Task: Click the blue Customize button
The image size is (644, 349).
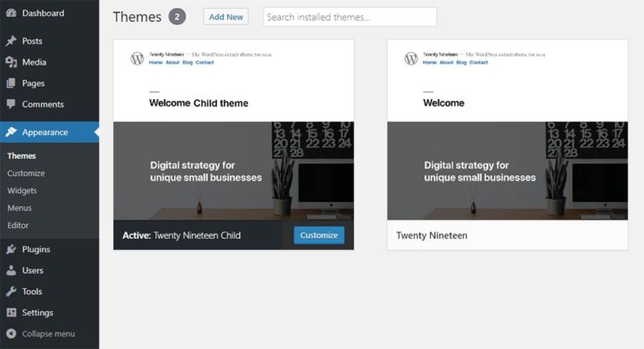Action: 319,235
